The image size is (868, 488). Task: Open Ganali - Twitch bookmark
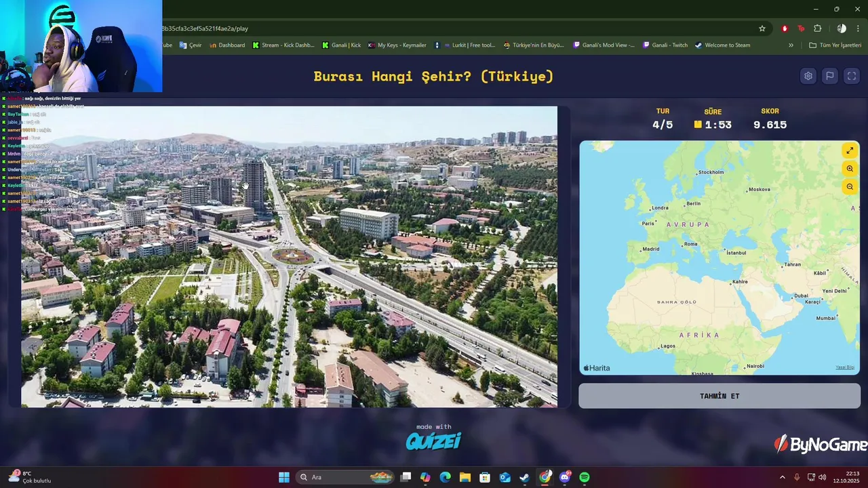coord(665,45)
